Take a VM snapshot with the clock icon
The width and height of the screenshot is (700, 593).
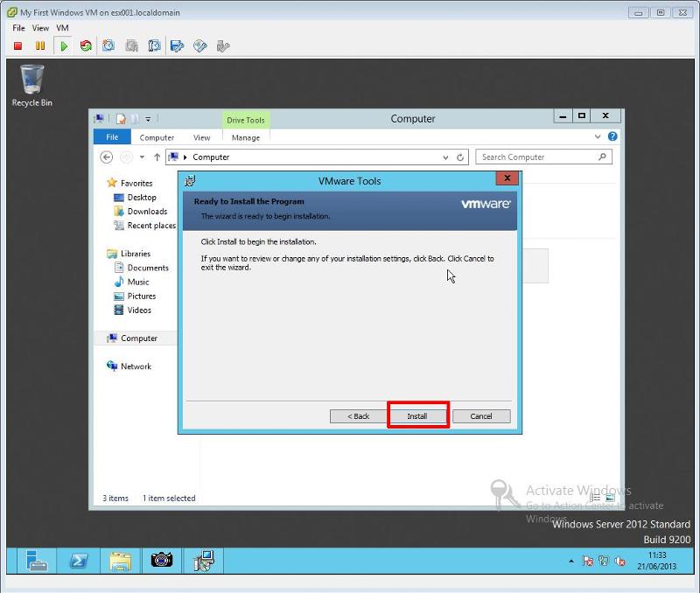click(108, 45)
